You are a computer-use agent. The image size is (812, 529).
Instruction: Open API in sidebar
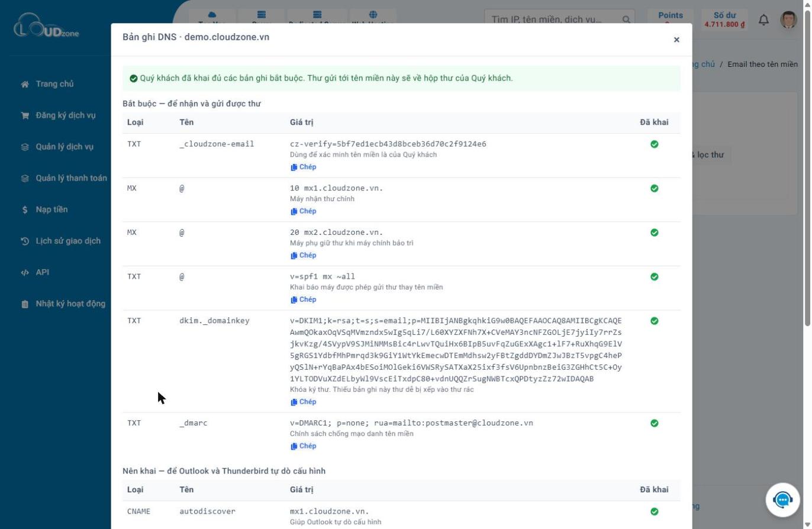[x=42, y=272]
